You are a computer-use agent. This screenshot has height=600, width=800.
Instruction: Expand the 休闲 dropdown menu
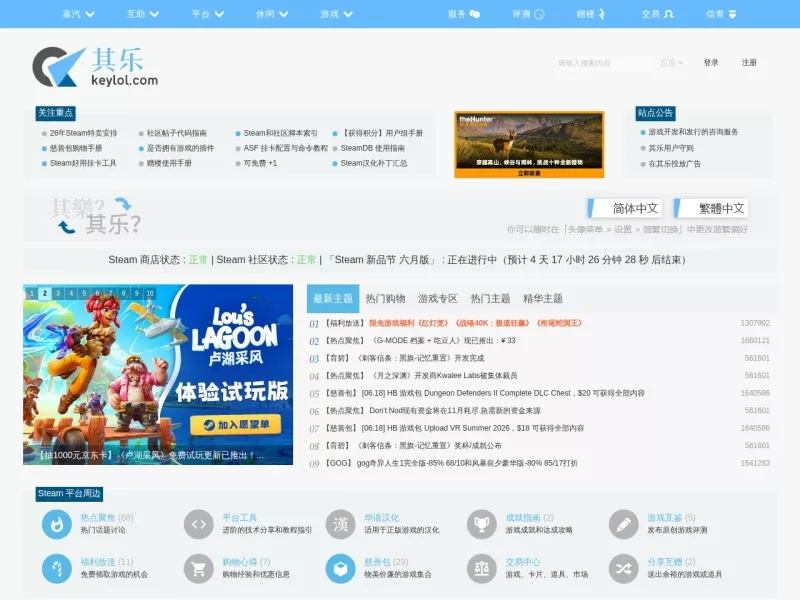(272, 14)
